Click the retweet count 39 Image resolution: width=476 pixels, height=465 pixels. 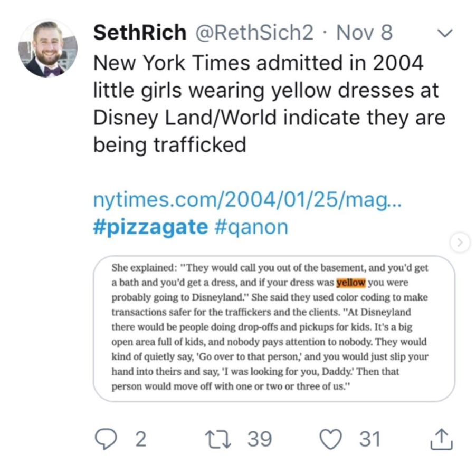(260, 439)
